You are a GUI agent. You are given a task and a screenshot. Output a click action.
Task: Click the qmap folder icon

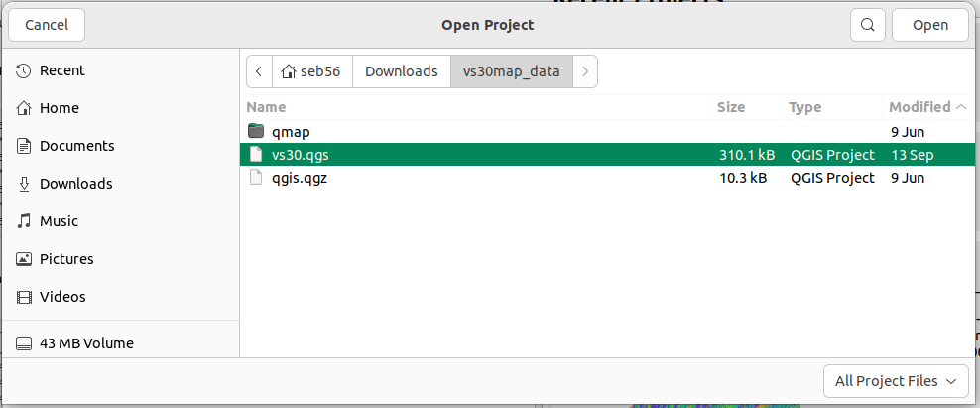click(x=256, y=131)
